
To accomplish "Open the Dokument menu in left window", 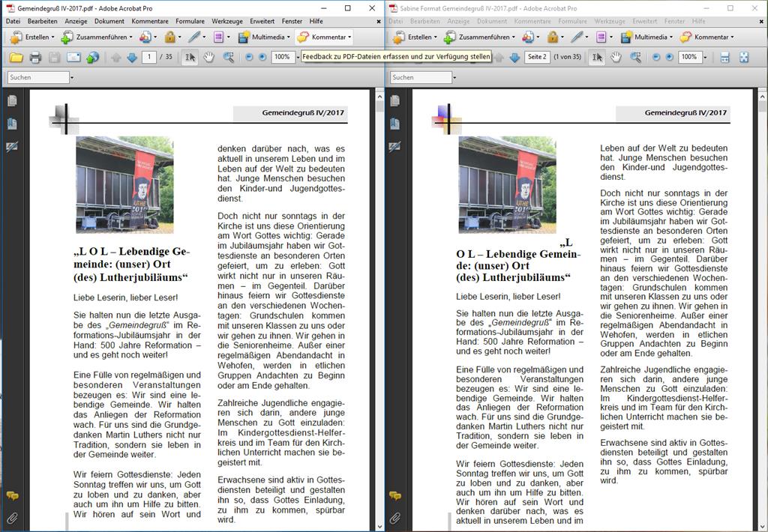I will coord(109,21).
